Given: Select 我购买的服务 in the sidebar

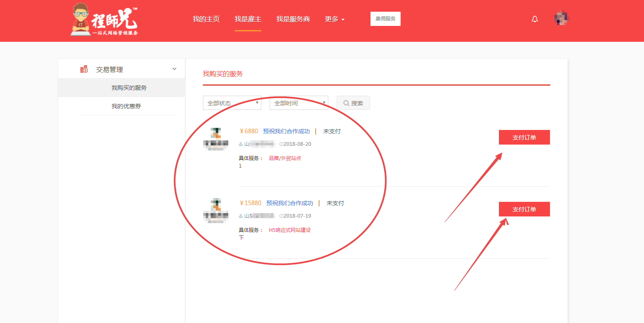Looking at the screenshot, I should pyautogui.click(x=129, y=88).
